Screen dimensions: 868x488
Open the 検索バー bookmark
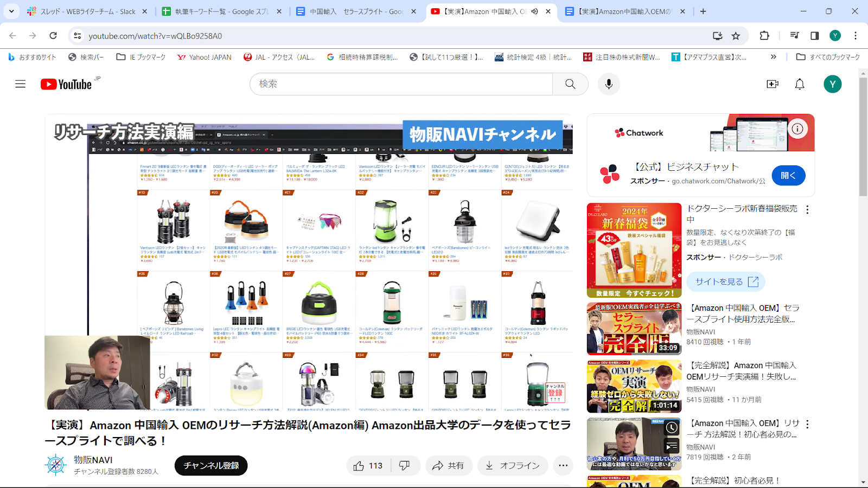point(86,57)
